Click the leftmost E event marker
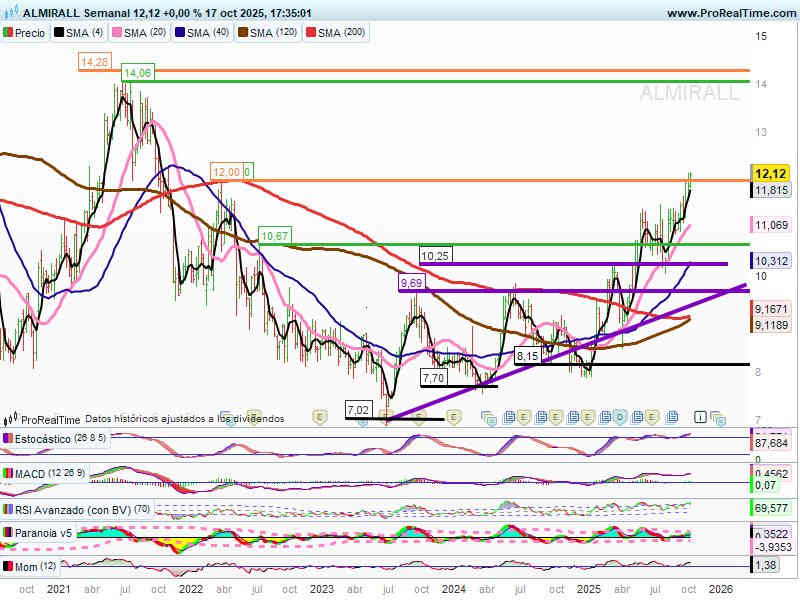 [x=320, y=416]
